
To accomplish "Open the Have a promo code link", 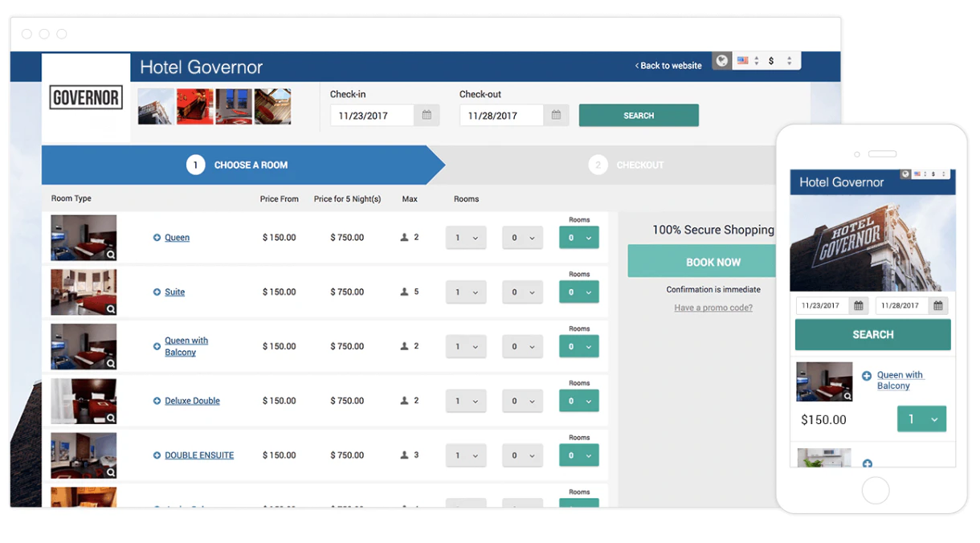I will pos(713,308).
